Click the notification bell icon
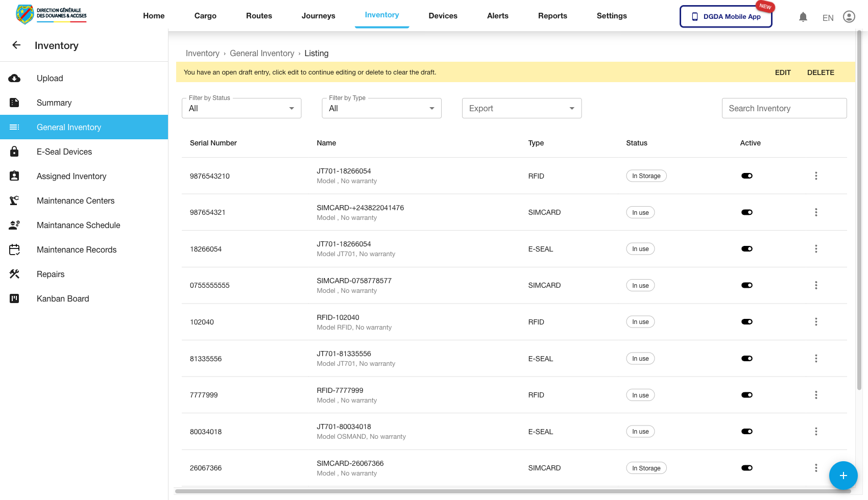 803,17
